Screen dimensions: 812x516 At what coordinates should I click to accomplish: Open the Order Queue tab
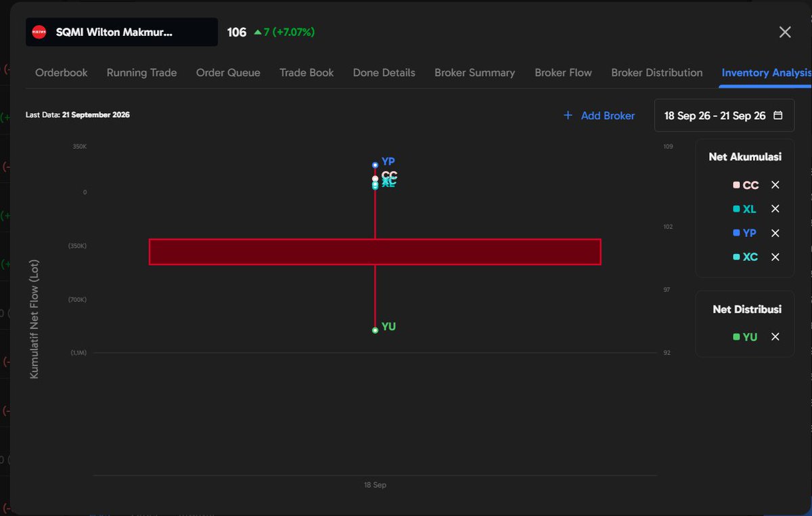pyautogui.click(x=228, y=72)
